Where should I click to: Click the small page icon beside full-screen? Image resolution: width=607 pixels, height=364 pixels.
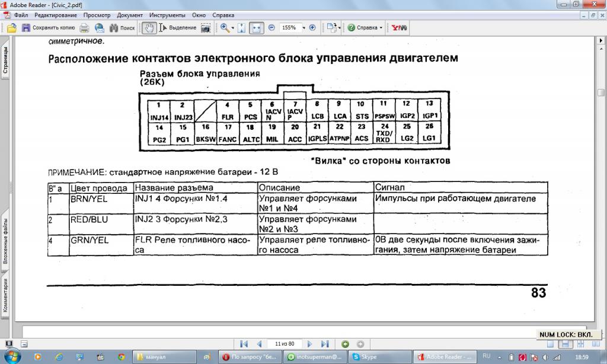24,344
